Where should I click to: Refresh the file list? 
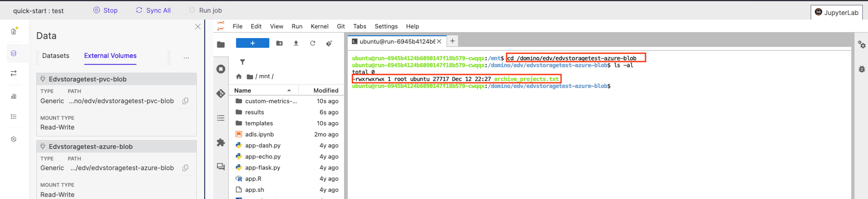tap(312, 43)
